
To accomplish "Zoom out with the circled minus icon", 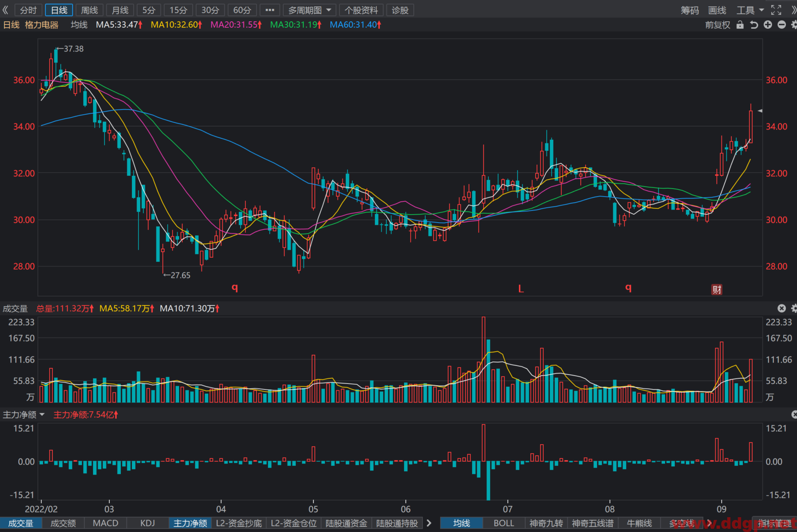I will [782, 25].
